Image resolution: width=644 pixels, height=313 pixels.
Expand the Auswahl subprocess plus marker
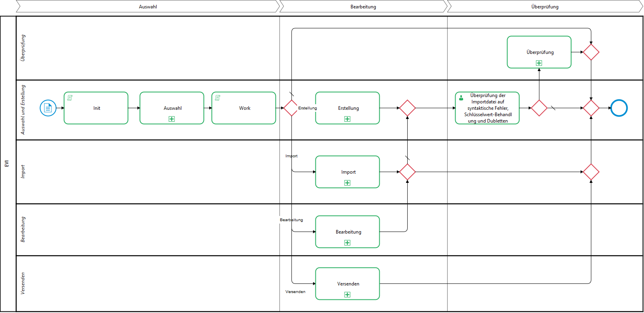[172, 119]
